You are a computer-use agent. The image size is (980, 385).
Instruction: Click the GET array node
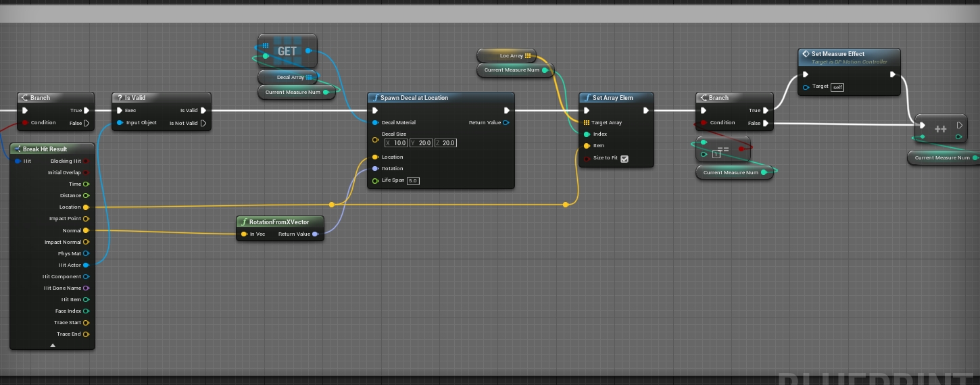pyautogui.click(x=287, y=51)
